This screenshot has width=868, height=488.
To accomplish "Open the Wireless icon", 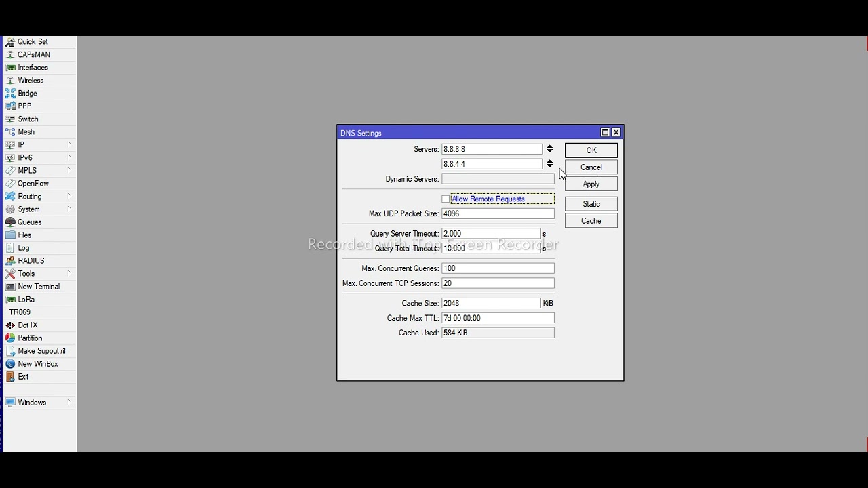I will 10,81.
